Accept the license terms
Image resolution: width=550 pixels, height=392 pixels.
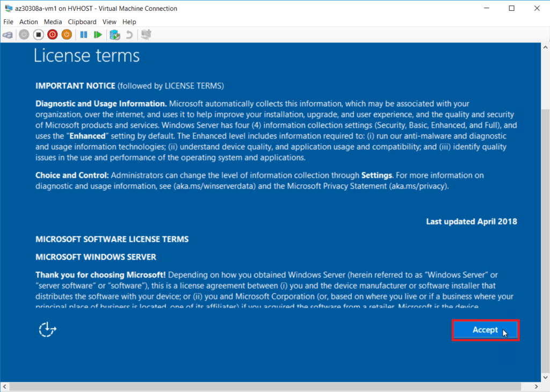[x=485, y=330]
